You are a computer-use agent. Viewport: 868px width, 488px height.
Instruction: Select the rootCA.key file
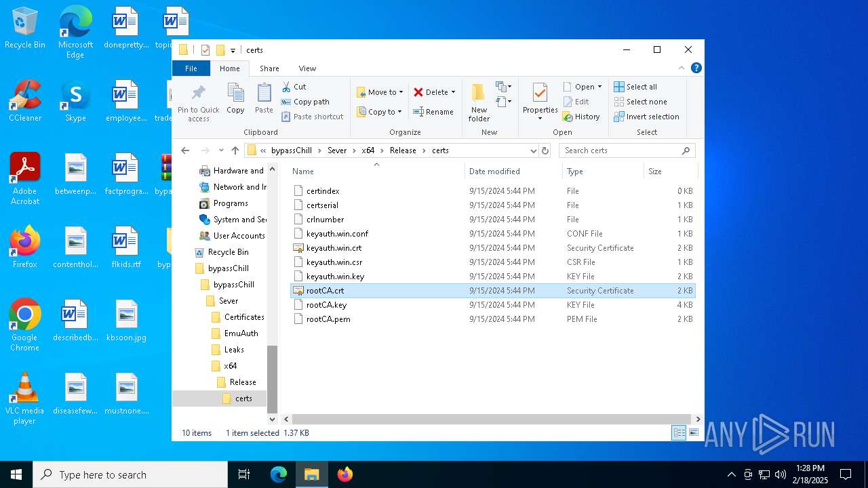(493, 305)
